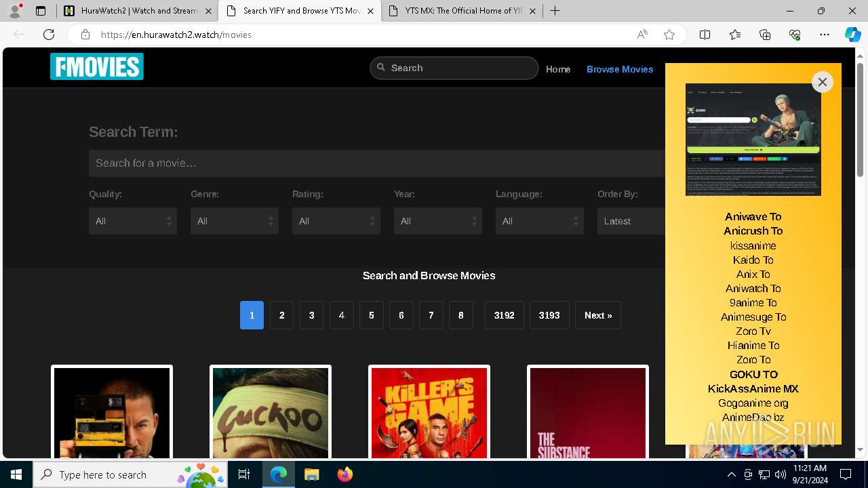Open the Quality dropdown

coord(133,221)
